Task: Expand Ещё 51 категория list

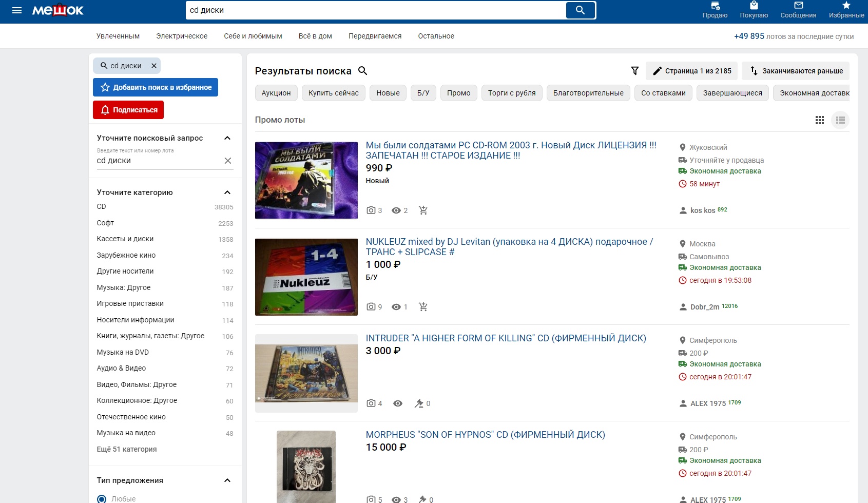Action: click(x=127, y=449)
